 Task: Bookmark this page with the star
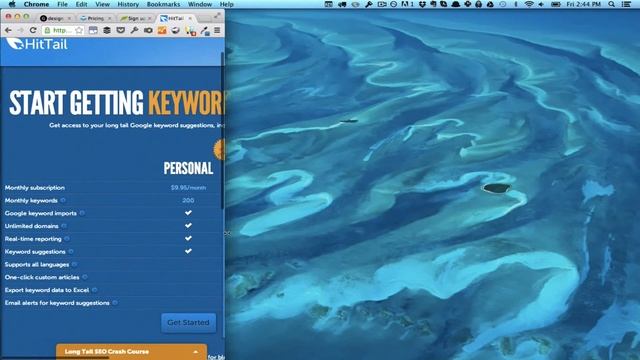coord(79,31)
